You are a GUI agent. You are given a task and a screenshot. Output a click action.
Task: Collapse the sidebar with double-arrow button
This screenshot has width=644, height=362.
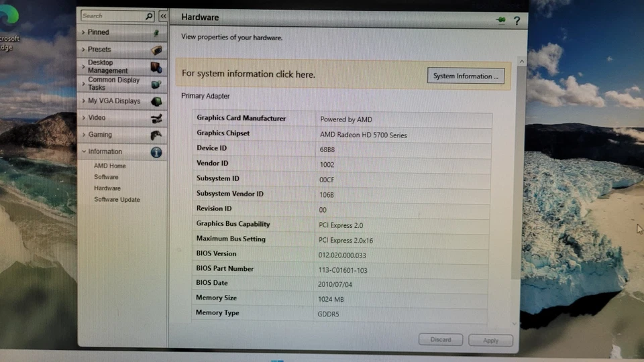pos(164,16)
